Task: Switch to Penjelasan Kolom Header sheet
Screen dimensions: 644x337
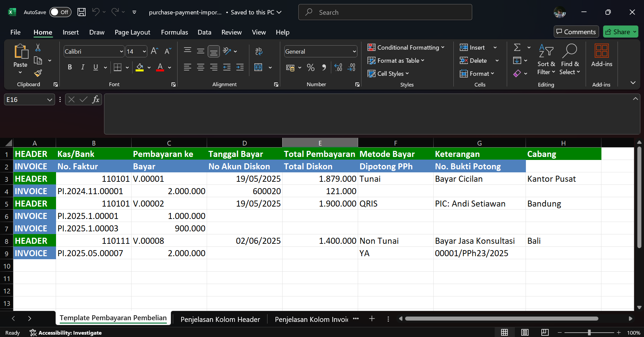Action: 220,319
